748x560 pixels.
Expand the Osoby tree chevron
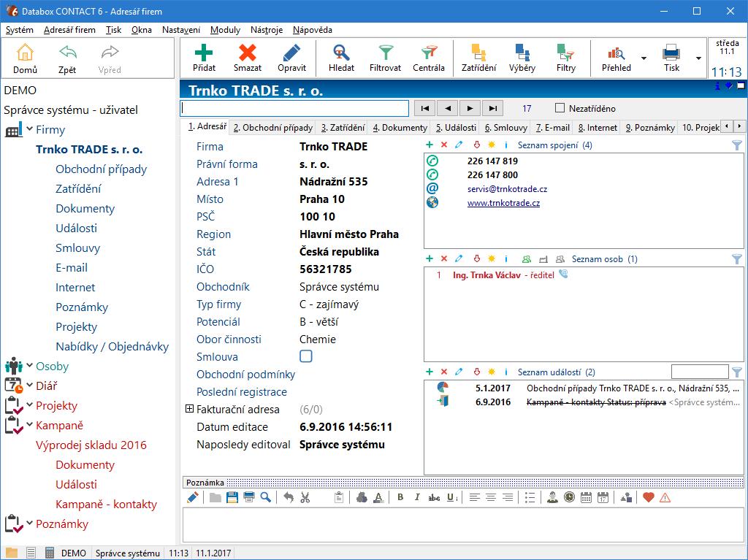(29, 365)
